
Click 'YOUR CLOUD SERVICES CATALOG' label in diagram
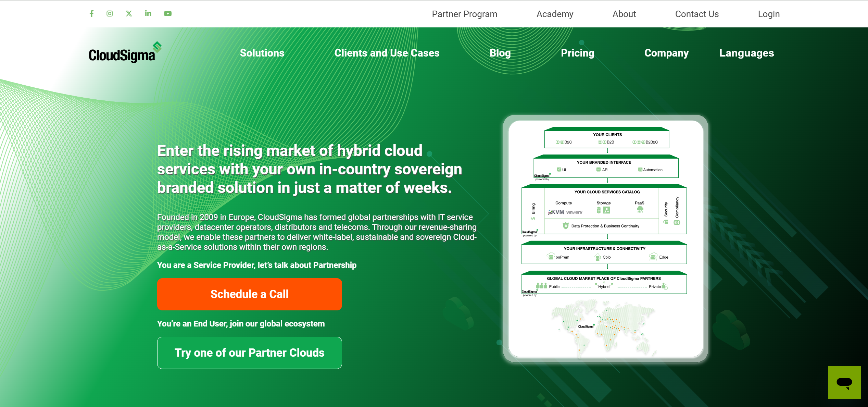(x=607, y=192)
